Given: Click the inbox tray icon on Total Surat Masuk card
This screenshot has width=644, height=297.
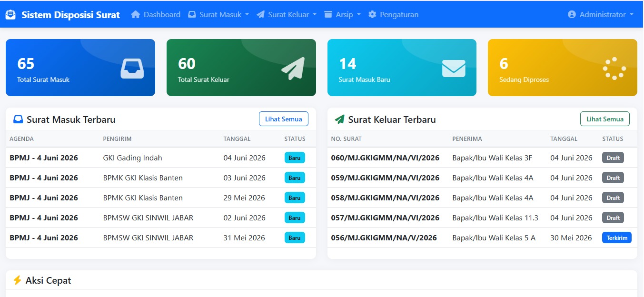Looking at the screenshot, I should (x=132, y=68).
